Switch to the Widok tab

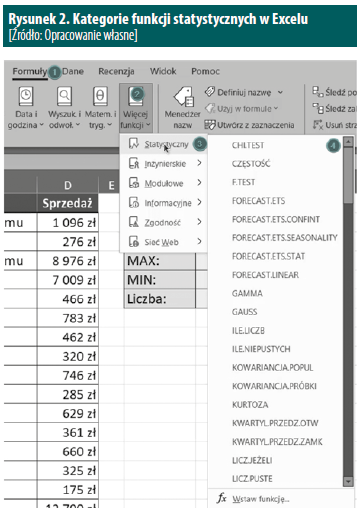[x=163, y=71]
